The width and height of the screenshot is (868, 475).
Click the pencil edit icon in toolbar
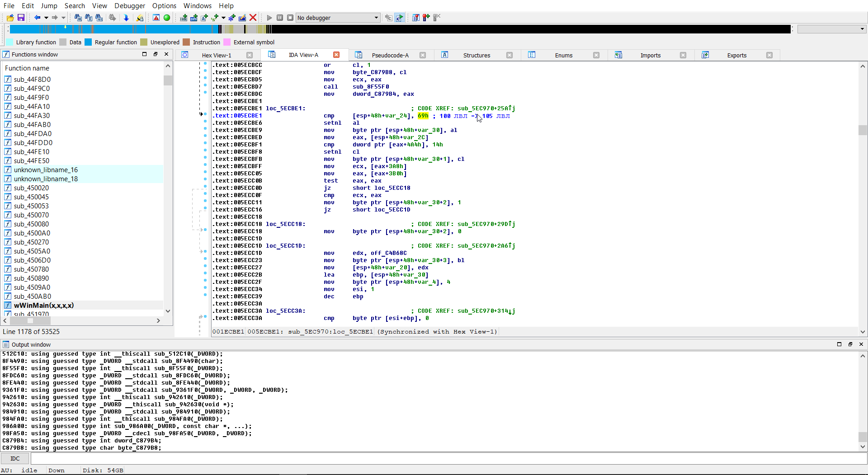click(x=242, y=18)
